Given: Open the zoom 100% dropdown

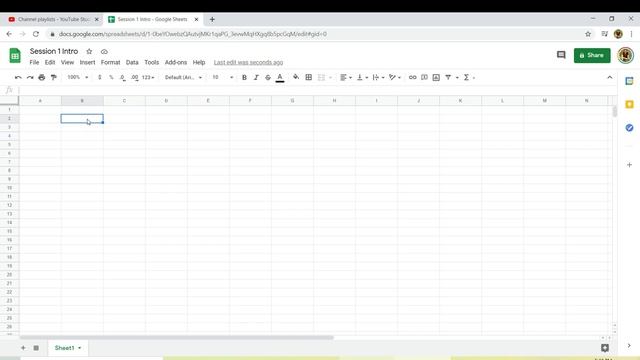Looking at the screenshot, I should point(78,77).
